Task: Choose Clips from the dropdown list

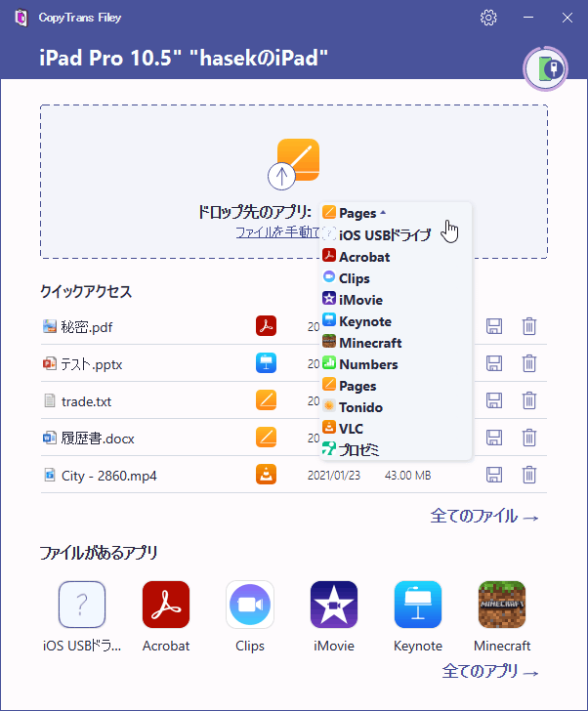Action: [346, 278]
